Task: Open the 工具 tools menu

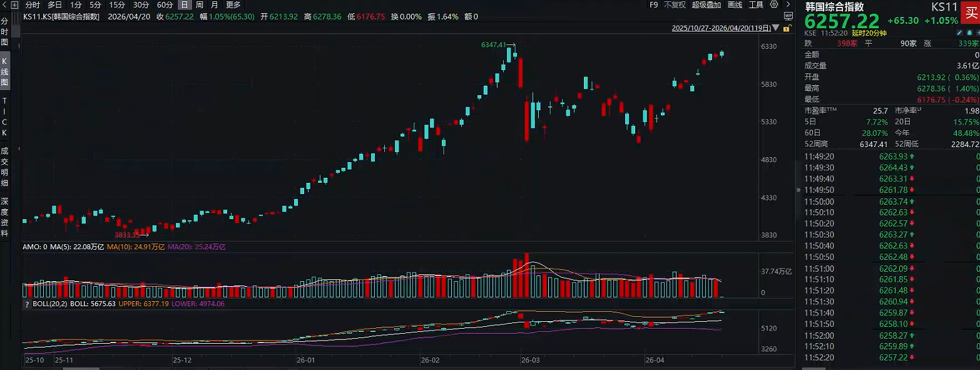Action: pos(756,4)
